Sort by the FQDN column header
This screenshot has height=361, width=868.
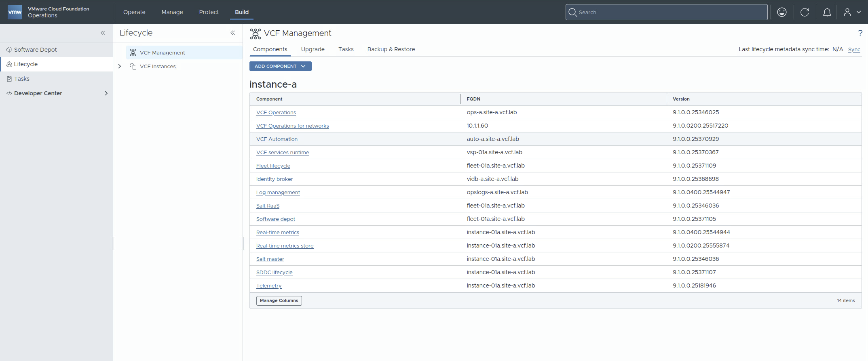(473, 99)
